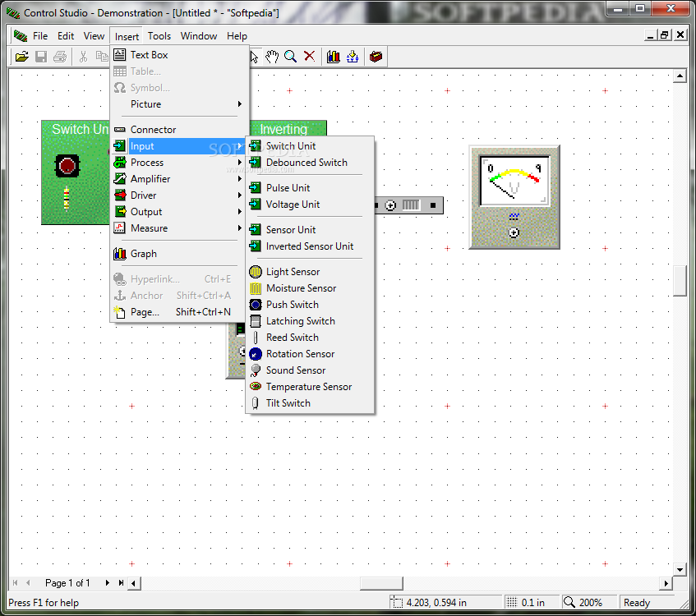The image size is (696, 616).
Task: Click the Cut scissors toolbar icon
Action: (x=83, y=57)
